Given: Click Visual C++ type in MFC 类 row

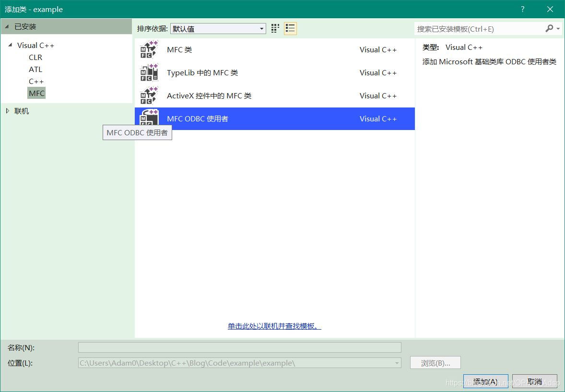Looking at the screenshot, I should coord(378,50).
